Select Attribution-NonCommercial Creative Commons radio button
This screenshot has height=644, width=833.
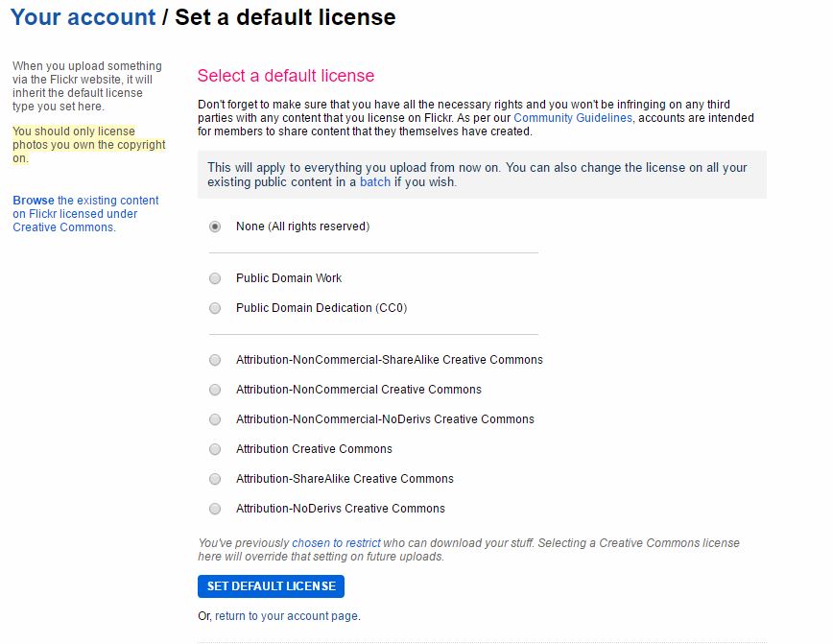pyautogui.click(x=215, y=390)
